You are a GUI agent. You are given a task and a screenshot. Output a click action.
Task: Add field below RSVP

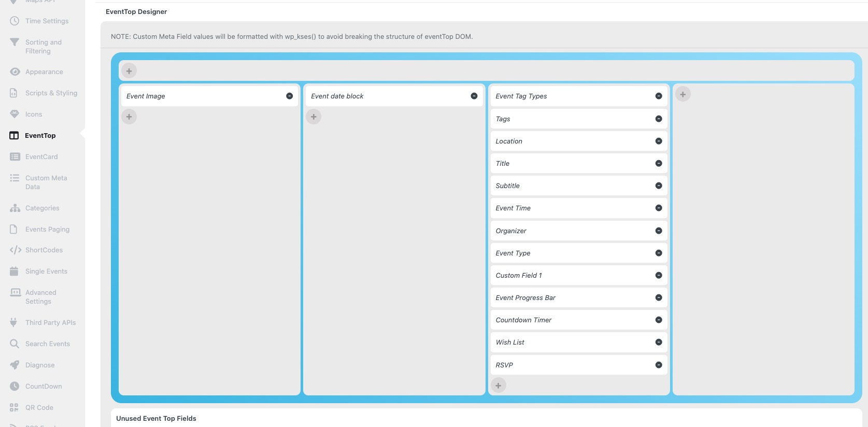(498, 386)
